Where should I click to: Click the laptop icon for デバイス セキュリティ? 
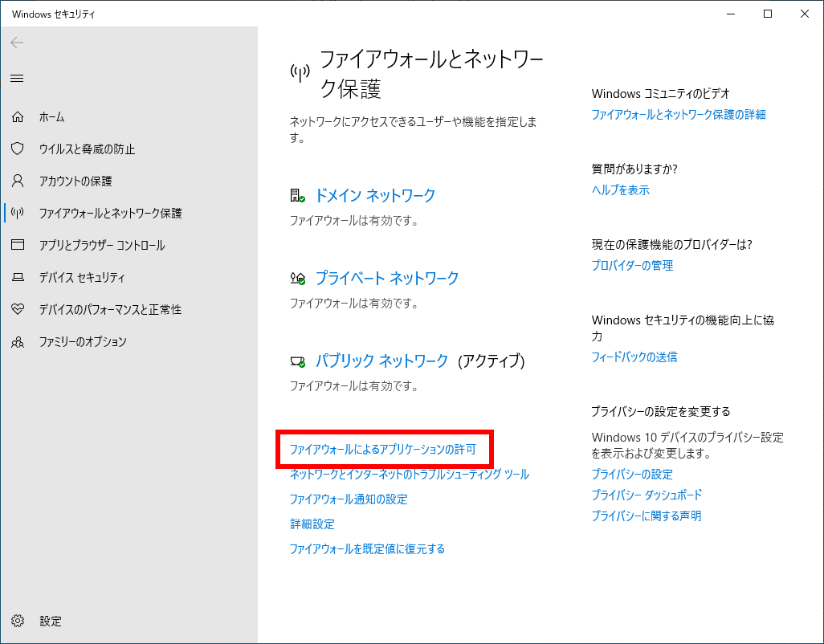pyautogui.click(x=18, y=277)
